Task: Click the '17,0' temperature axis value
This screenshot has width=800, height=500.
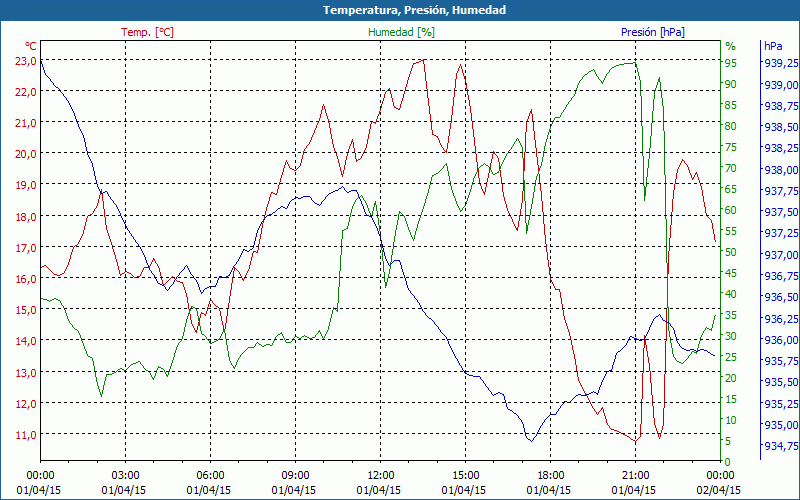Action: point(25,248)
